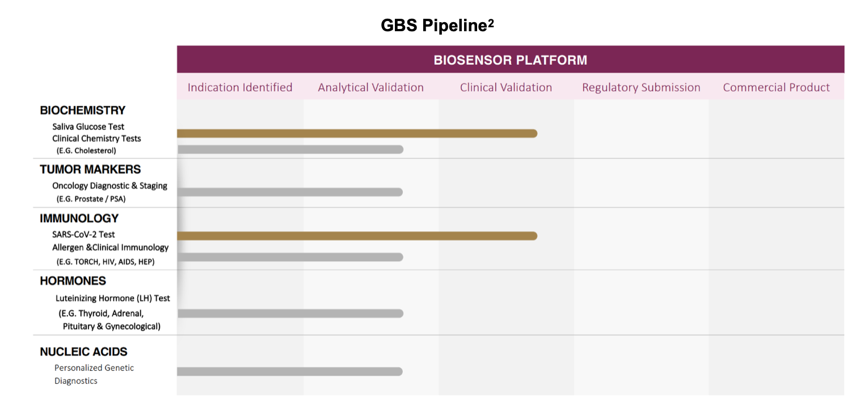Click the BIOCHEMISTRY category heading

coord(82,110)
